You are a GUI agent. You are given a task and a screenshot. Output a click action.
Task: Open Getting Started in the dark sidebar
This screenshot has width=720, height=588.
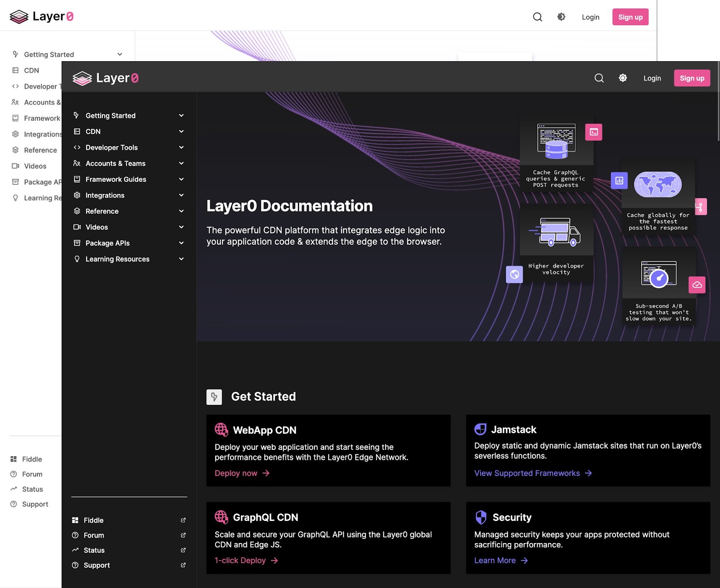(111, 116)
